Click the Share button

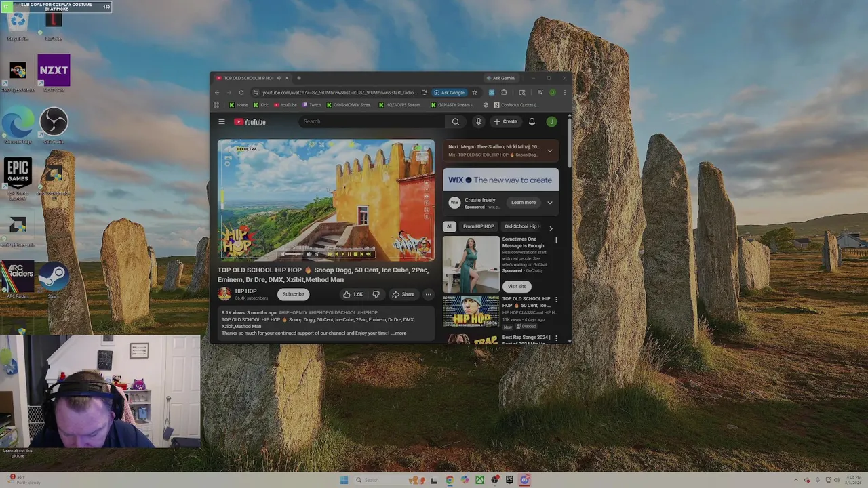coord(403,294)
